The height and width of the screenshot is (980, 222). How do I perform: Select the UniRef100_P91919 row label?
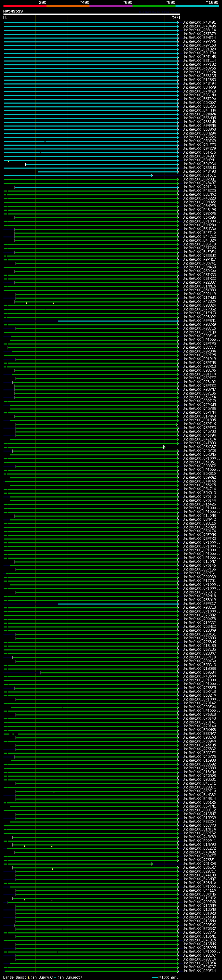click(199, 359)
